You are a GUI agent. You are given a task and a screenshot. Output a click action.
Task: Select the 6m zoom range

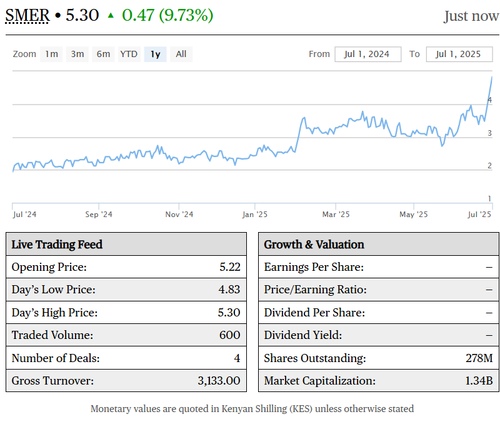click(103, 54)
